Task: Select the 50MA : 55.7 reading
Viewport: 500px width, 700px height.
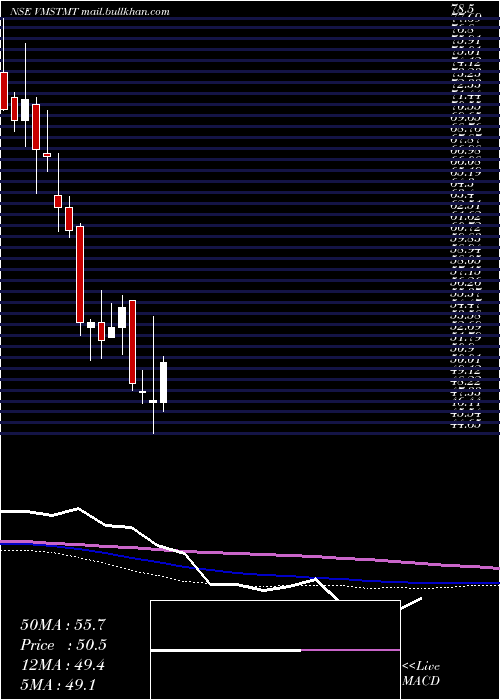Action: [x=63, y=625]
